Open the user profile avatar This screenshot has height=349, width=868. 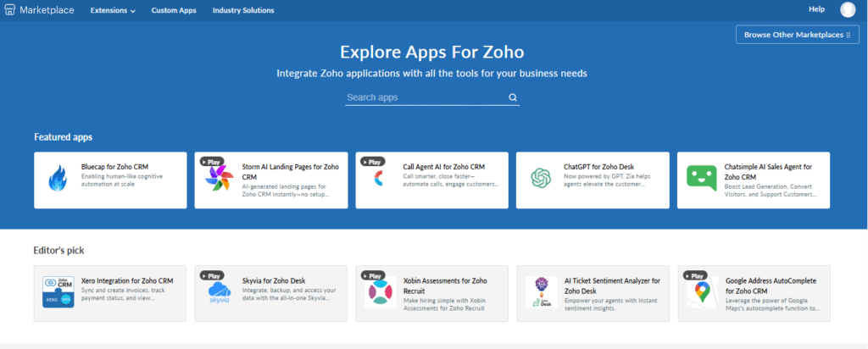point(848,9)
